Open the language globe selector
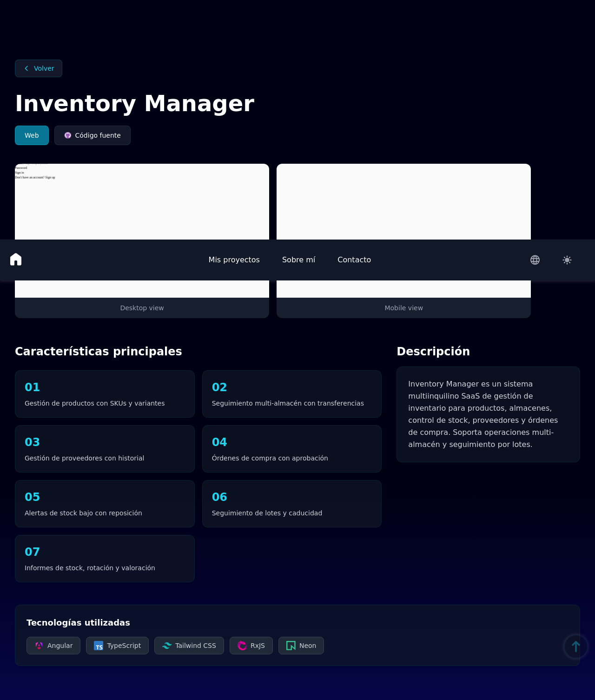 click(x=535, y=260)
